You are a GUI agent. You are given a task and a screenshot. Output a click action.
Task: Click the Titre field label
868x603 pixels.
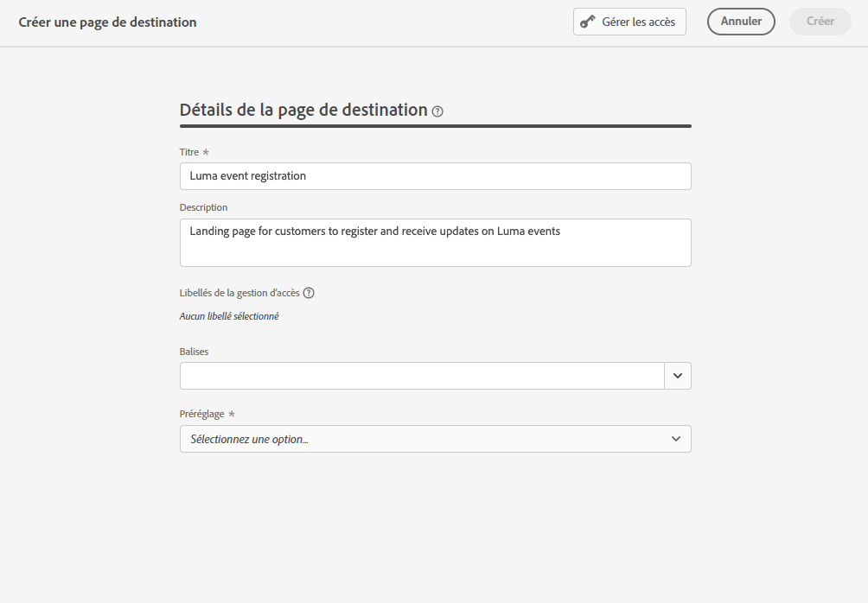[x=189, y=152]
